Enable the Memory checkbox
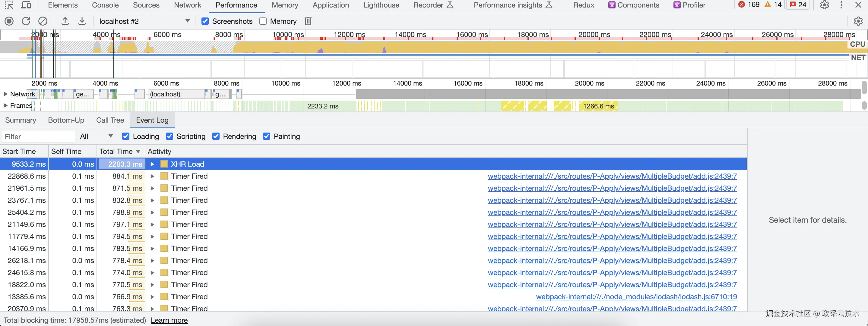The height and width of the screenshot is (326, 868). [x=263, y=21]
